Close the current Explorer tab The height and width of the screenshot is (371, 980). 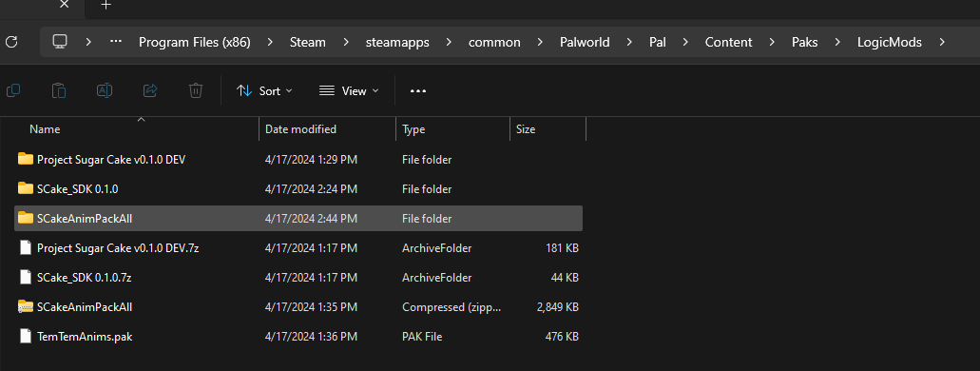(64, 5)
